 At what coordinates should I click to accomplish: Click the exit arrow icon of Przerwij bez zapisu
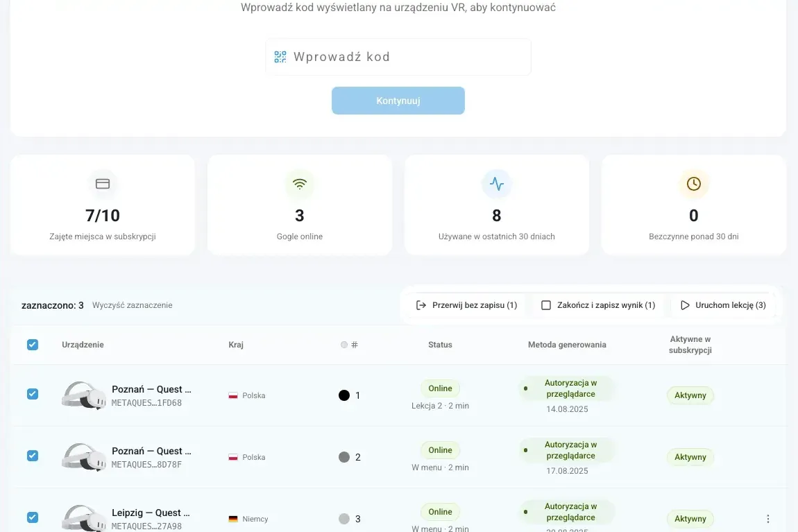(421, 305)
